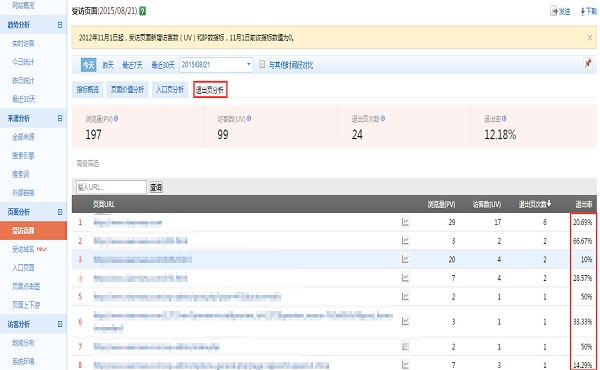Viewport: 600px width, 370px height.
Task: Open the page URL link in row 5
Action: (187, 297)
